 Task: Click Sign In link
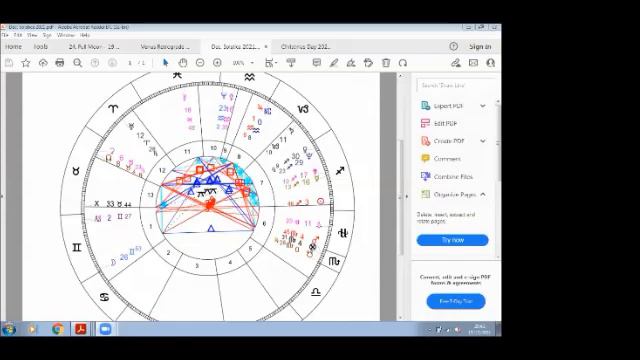(480, 47)
